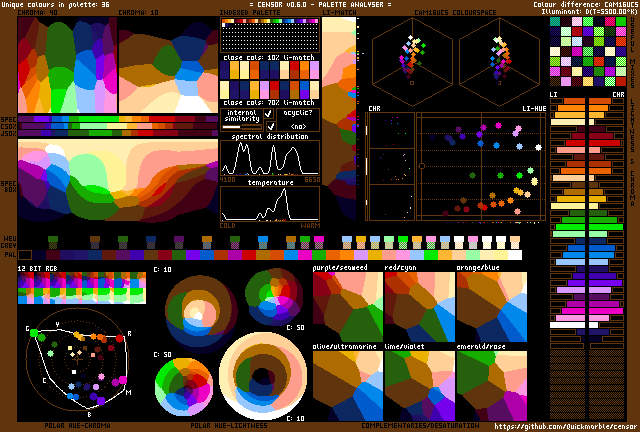Click the 'B' label on polar hue-chroma chart
640x432 pixels.
(x=89, y=414)
